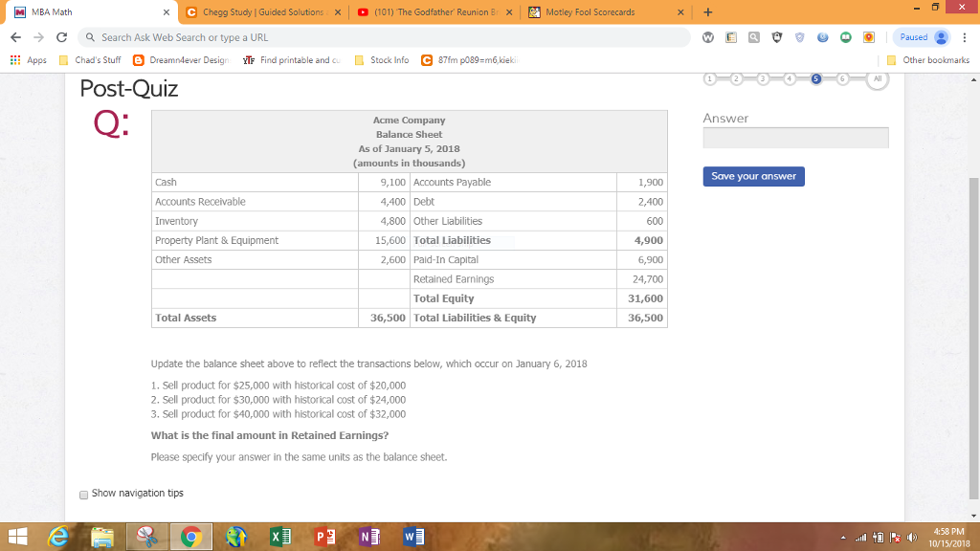The height and width of the screenshot is (551, 980).
Task: Enable the Show navigation tips checkbox
Action: tap(83, 494)
